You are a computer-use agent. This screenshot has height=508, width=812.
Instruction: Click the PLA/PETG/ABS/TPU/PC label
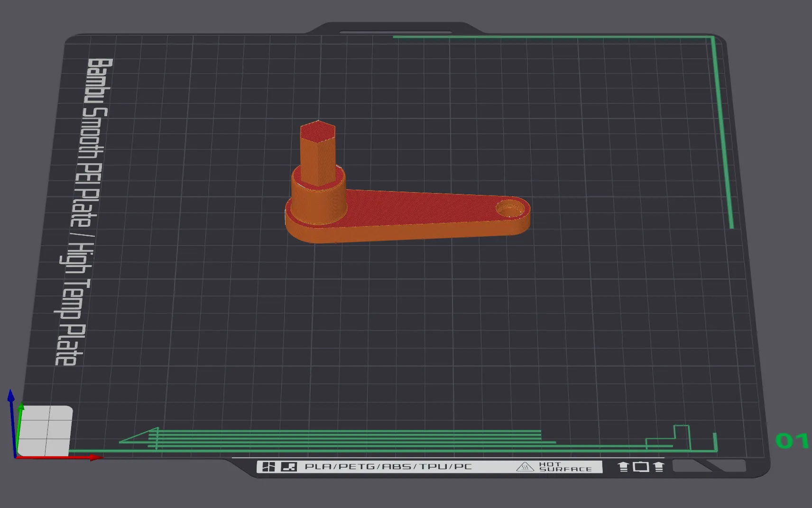(x=388, y=467)
